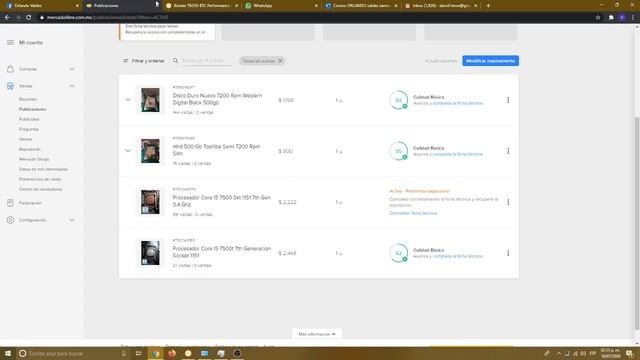Expand the Compras sidebar section
The height and width of the screenshot is (360, 640).
point(72,69)
